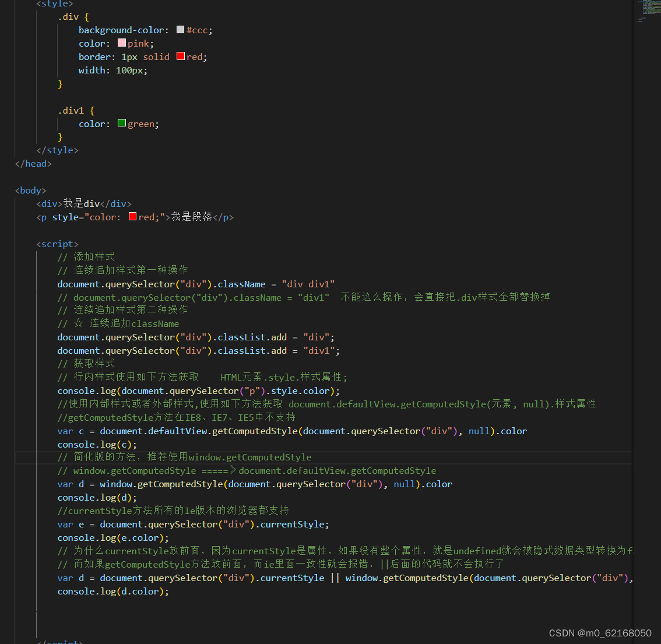Click the console.log(d.color) statement
This screenshot has height=644, width=661.
pos(112,591)
